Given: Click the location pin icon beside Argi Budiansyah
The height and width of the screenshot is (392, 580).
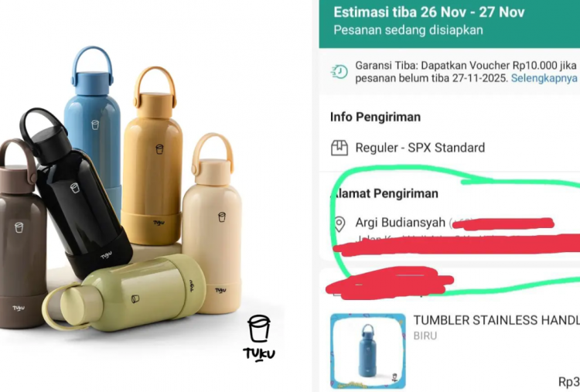Looking at the screenshot, I should coord(339,224).
